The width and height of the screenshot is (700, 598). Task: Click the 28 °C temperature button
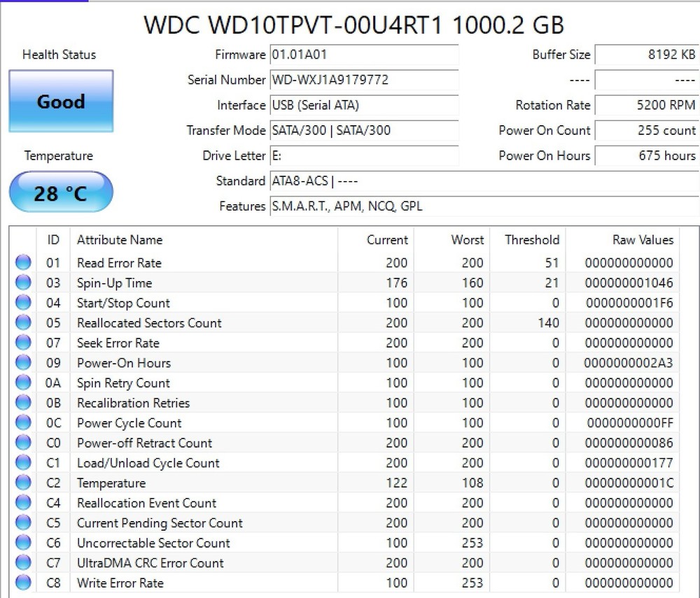coord(61,192)
